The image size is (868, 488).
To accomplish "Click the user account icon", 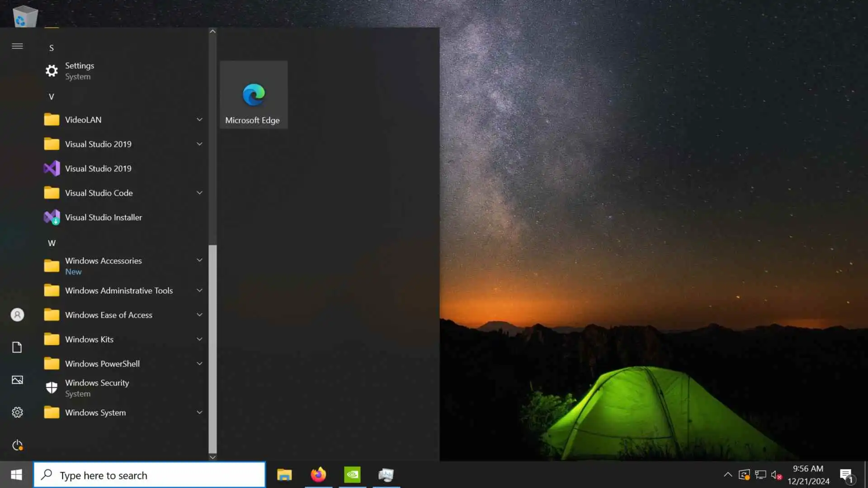I will click(17, 314).
